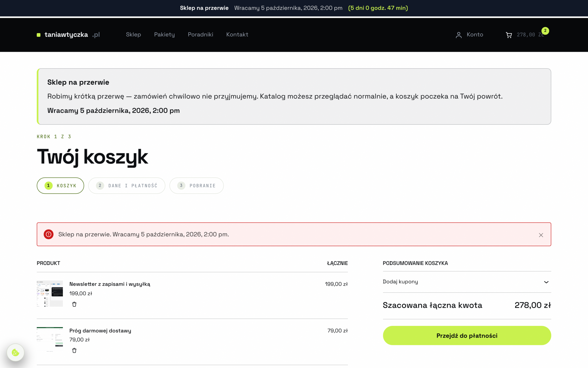Click the 278,00 zł cart total in header
The image size is (588, 368).
(x=530, y=35)
